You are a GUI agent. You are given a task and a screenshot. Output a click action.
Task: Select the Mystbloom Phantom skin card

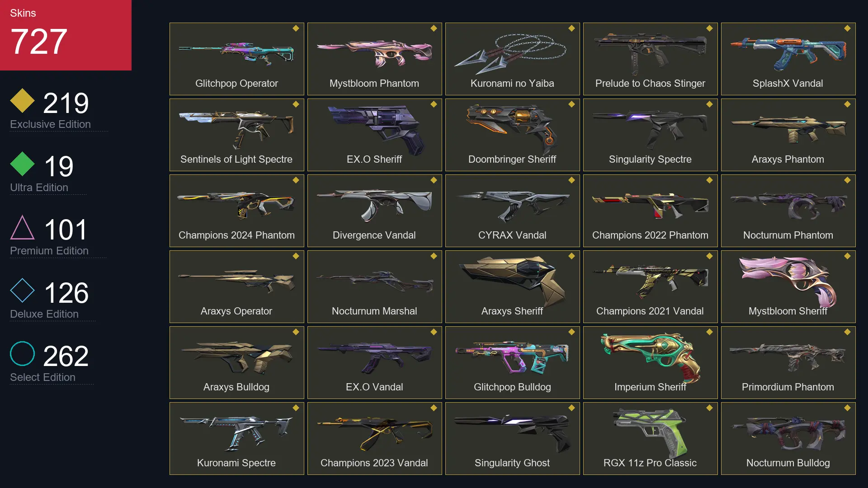coord(374,59)
